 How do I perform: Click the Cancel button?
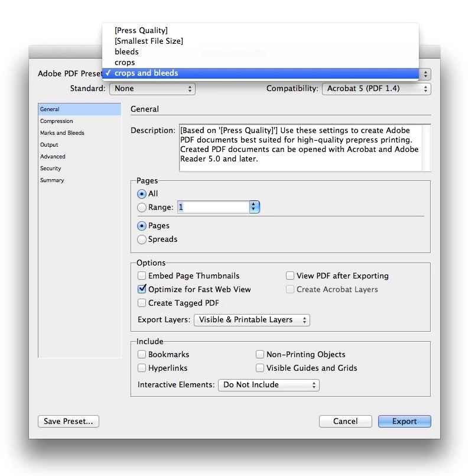pos(346,422)
